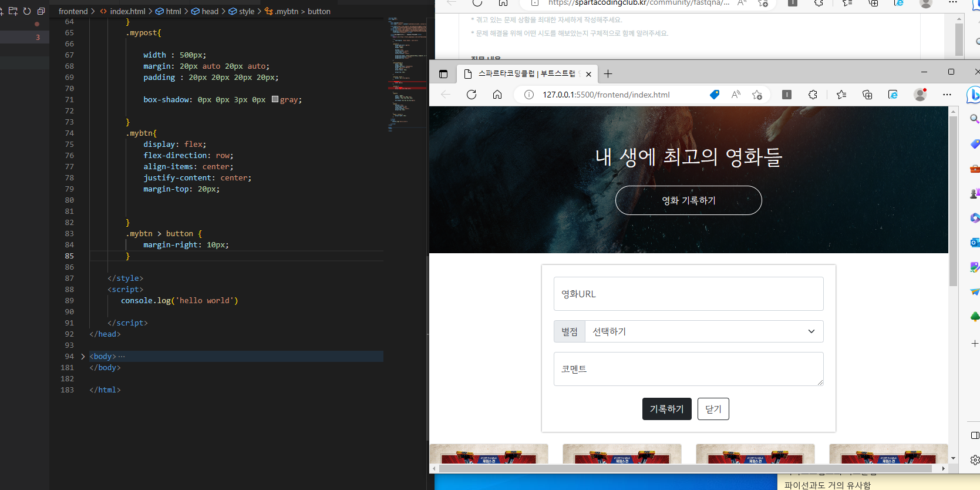Click the Read aloud icon in address bar
The width and height of the screenshot is (980, 490).
coord(736,95)
